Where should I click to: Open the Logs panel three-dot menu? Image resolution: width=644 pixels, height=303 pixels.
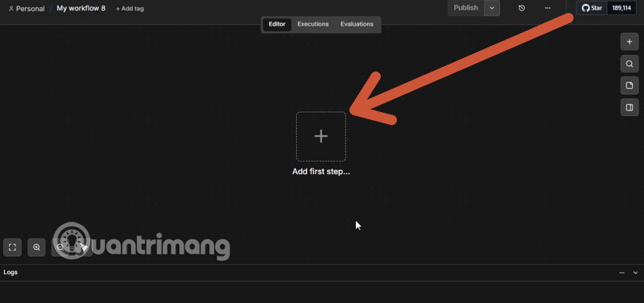621,272
